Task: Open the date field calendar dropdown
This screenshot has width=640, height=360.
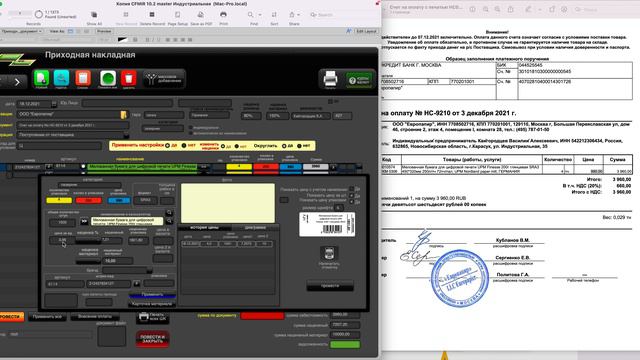Action: point(53,104)
